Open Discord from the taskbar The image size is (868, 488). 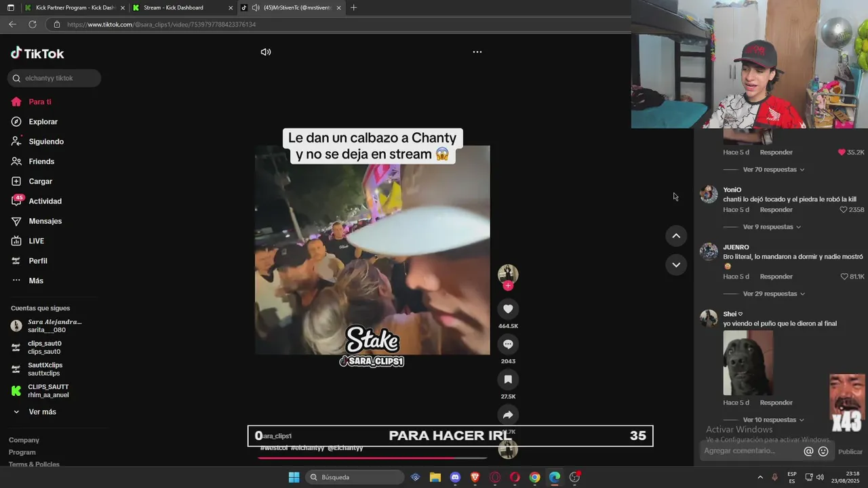455,477
